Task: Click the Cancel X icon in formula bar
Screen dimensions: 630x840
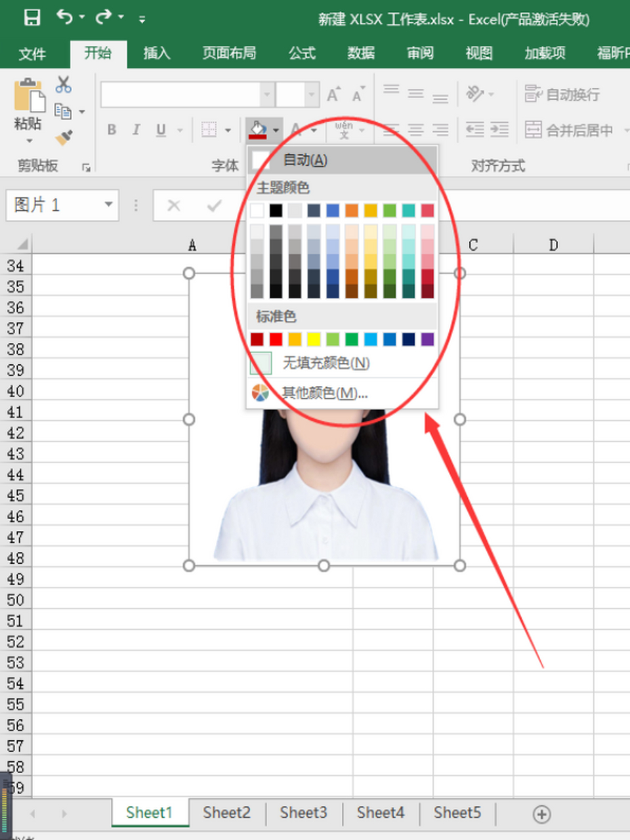Action: coord(174,205)
